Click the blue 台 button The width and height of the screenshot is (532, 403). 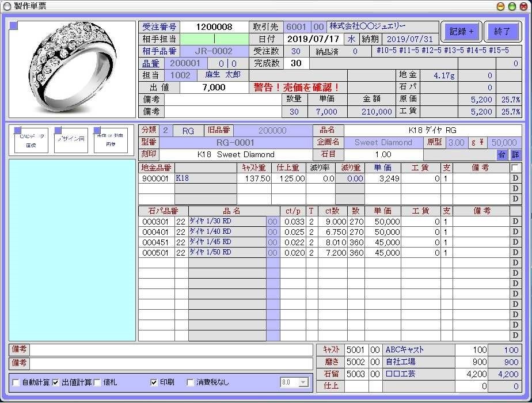[501, 155]
